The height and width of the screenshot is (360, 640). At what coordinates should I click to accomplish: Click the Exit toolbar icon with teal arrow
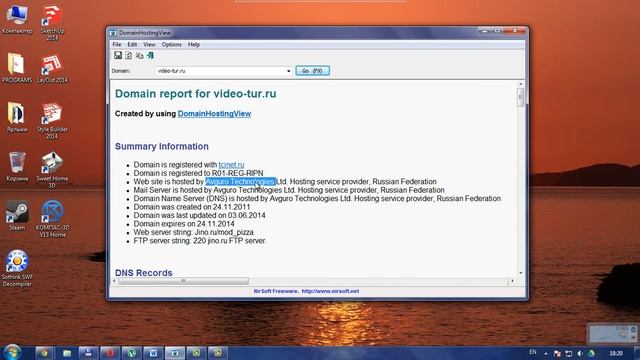[150, 56]
